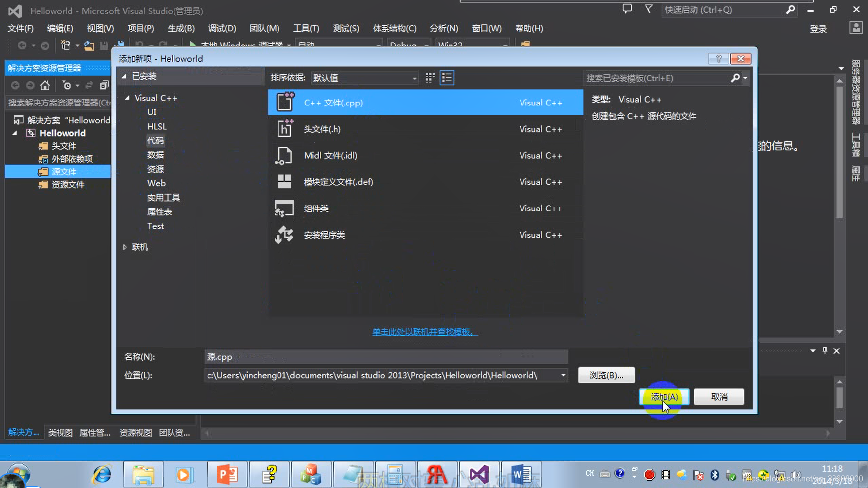Click the New Project toolbar icon
Screen dimensions: 868x488
tap(66, 45)
